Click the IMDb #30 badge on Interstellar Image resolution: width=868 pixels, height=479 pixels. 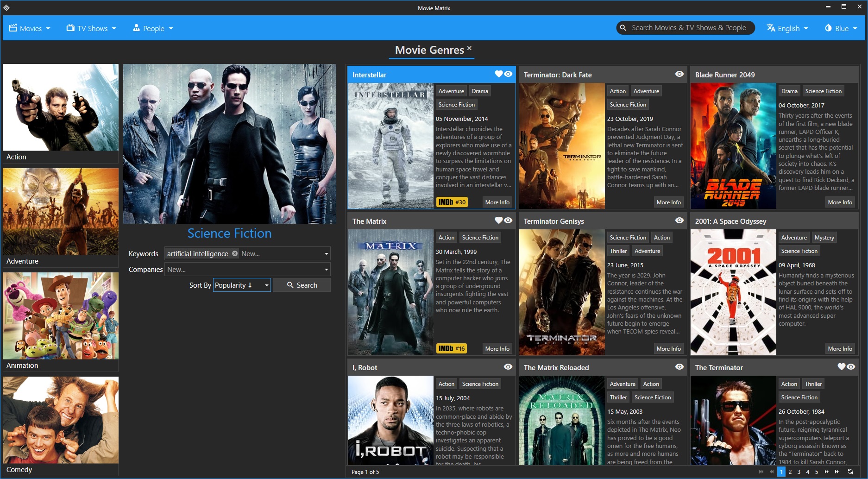point(452,202)
